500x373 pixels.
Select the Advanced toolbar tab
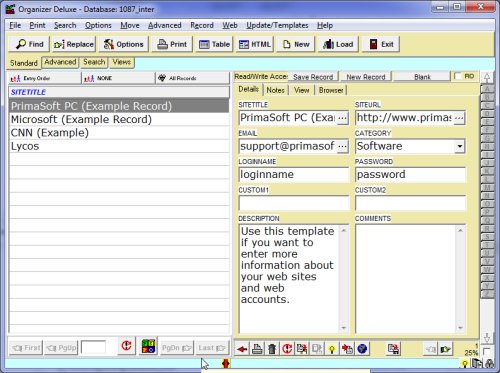coord(60,62)
